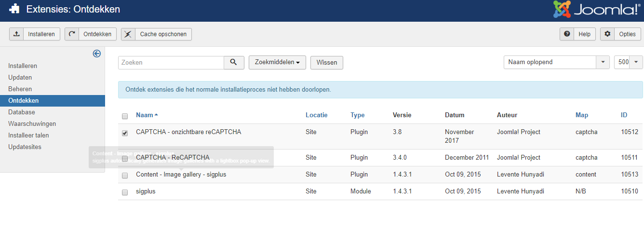Click the content map cell
This screenshot has height=232, width=644.
point(586,175)
